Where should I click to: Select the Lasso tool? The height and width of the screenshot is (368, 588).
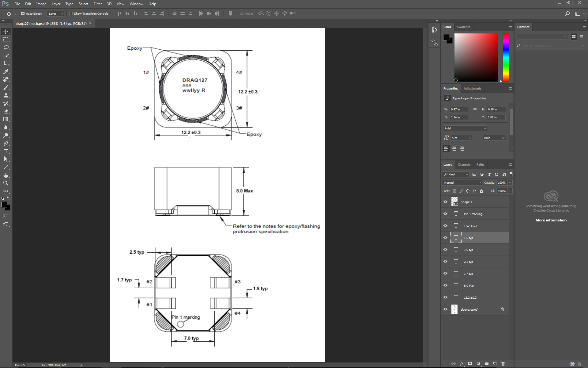(6, 48)
